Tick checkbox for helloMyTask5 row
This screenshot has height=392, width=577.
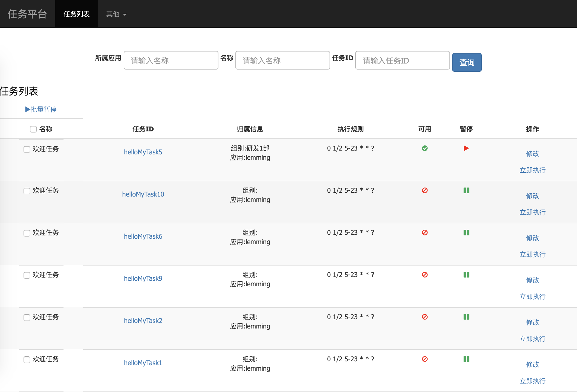[x=27, y=149]
